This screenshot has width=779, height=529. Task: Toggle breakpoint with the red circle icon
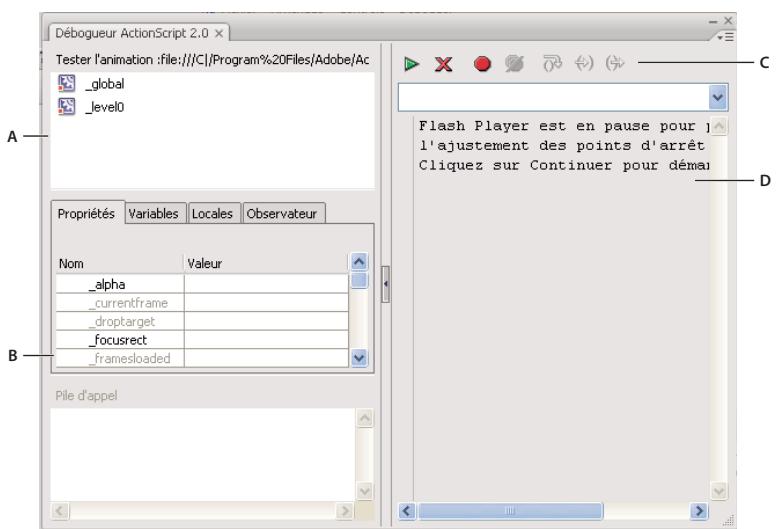(x=482, y=64)
